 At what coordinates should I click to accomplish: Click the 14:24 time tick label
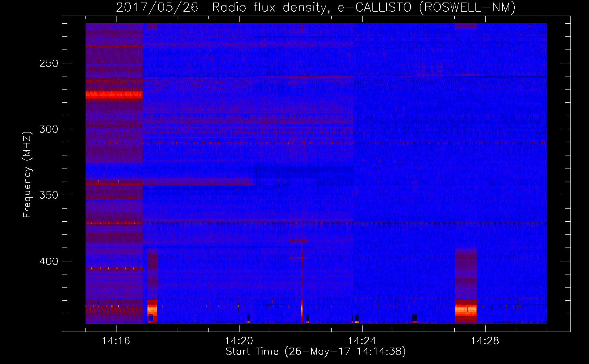pos(362,341)
